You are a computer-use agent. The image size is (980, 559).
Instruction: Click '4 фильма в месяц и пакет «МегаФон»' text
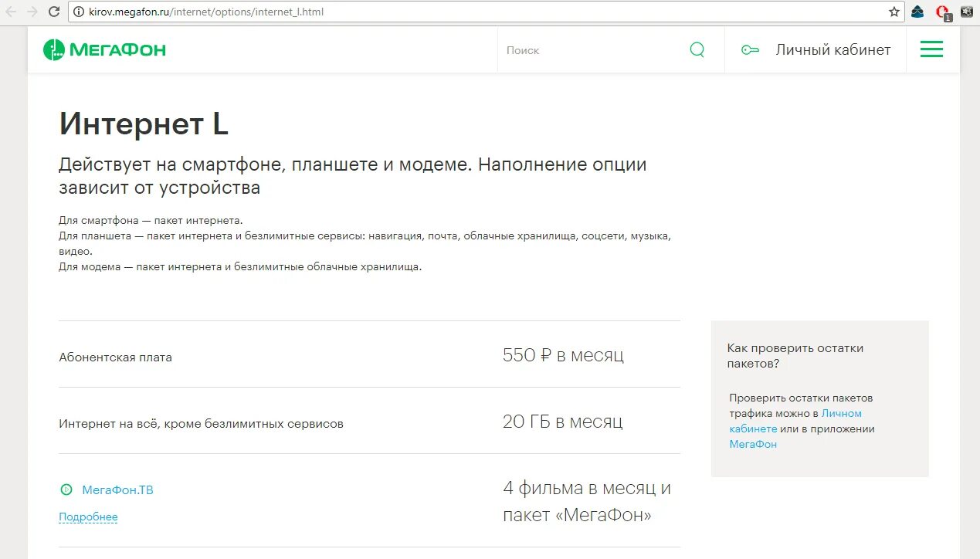[587, 502]
